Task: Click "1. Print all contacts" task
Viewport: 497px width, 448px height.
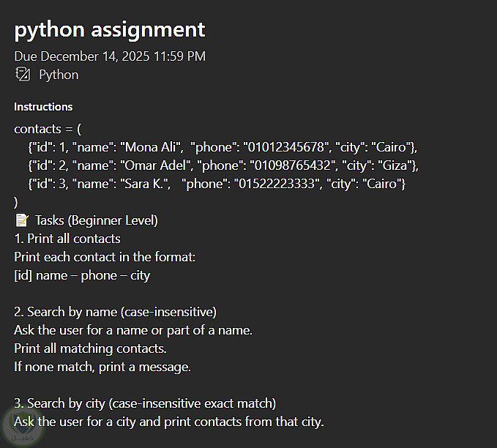Action: click(67, 239)
